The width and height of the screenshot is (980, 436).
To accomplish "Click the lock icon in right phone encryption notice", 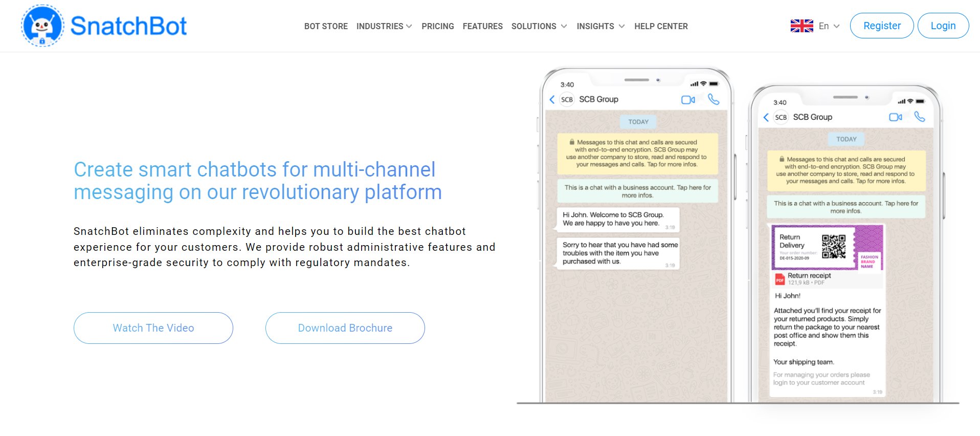I will (782, 159).
